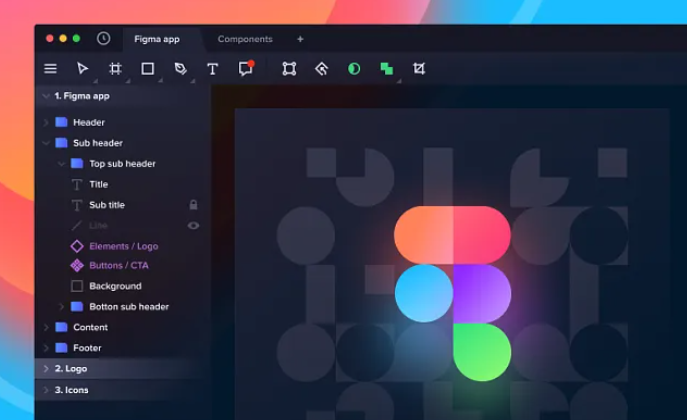Screen dimensions: 687x420
Task: Click the Sub header folder icon
Action: point(61,143)
